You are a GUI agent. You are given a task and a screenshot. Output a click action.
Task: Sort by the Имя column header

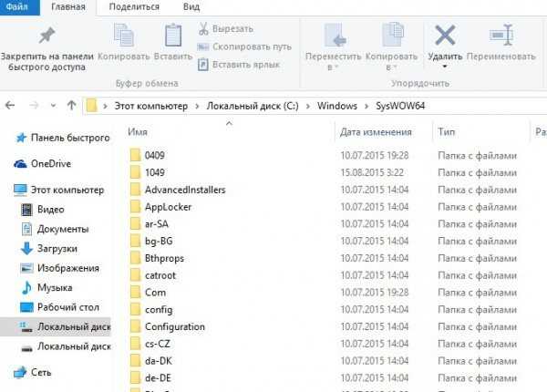[138, 132]
